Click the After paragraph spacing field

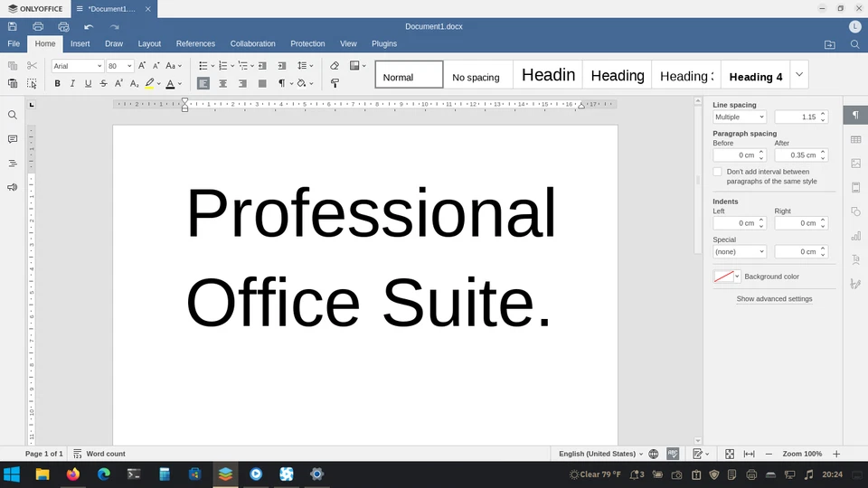point(800,155)
